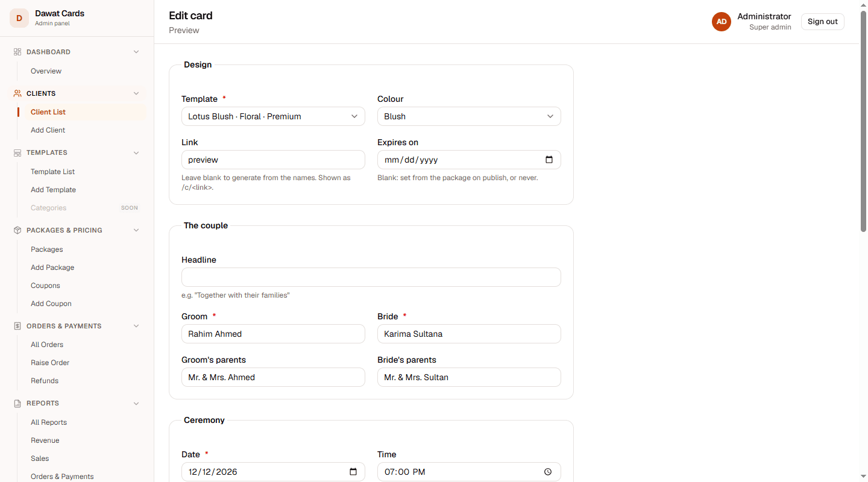The image size is (868, 482).
Task: Open Overview in the sidebar
Action: (46, 71)
